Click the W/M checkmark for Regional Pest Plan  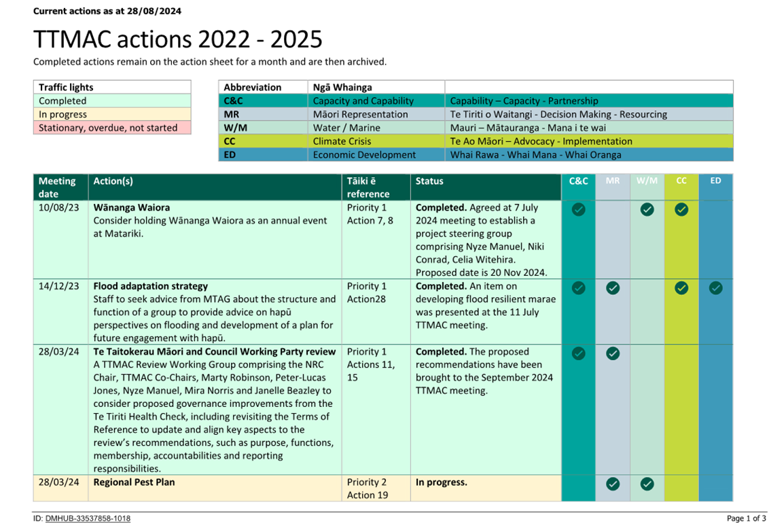(647, 484)
